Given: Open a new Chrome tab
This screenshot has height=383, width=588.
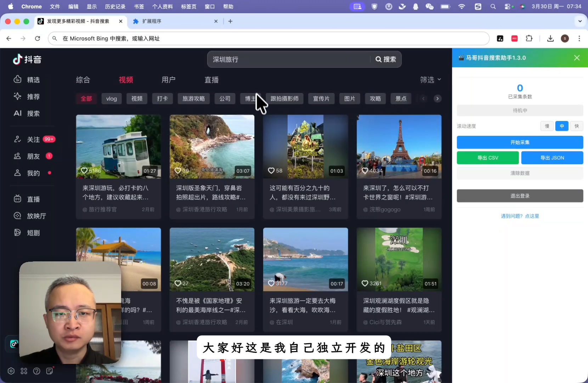Looking at the screenshot, I should pos(230,21).
